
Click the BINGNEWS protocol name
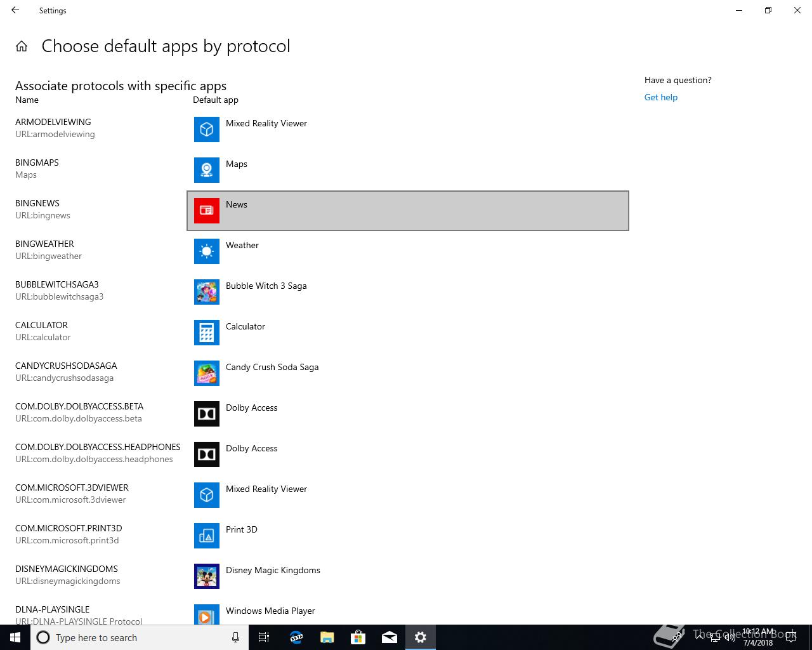(x=37, y=203)
